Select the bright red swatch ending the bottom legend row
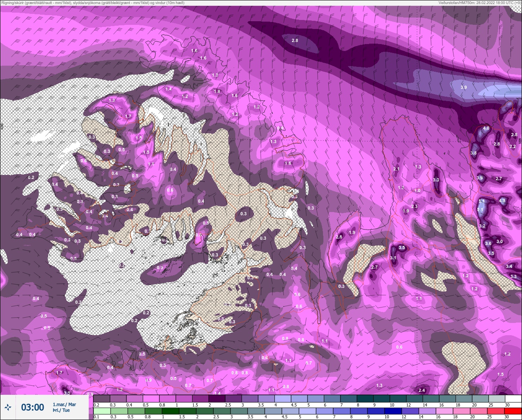Screen dimensions: 522x420 [x=513, y=411]
